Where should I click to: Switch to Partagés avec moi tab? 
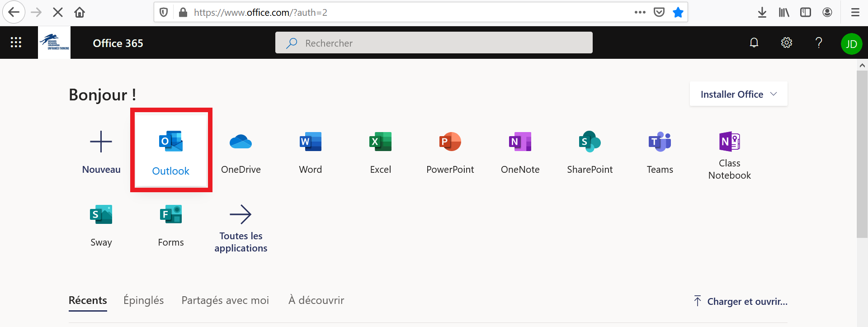point(225,300)
